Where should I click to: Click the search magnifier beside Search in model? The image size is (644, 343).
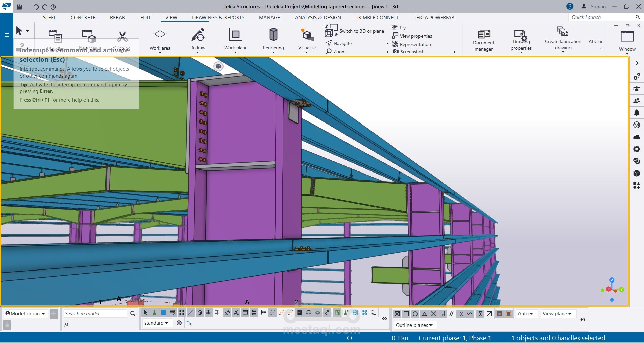133,314
